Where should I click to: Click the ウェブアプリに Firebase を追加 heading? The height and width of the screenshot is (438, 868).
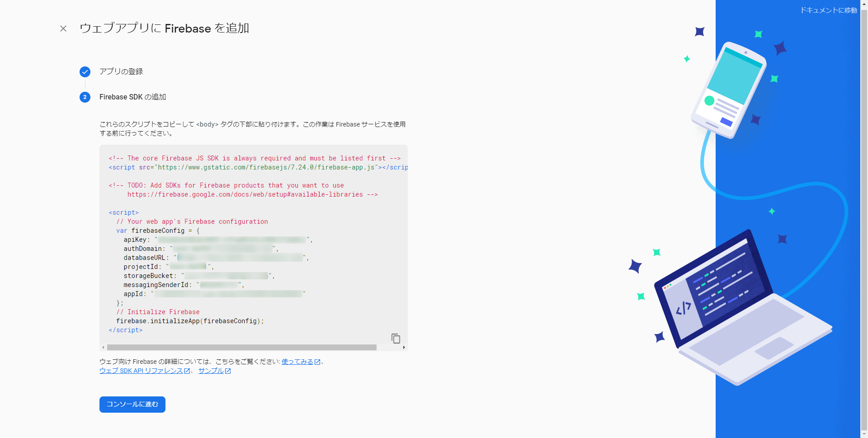pos(165,28)
